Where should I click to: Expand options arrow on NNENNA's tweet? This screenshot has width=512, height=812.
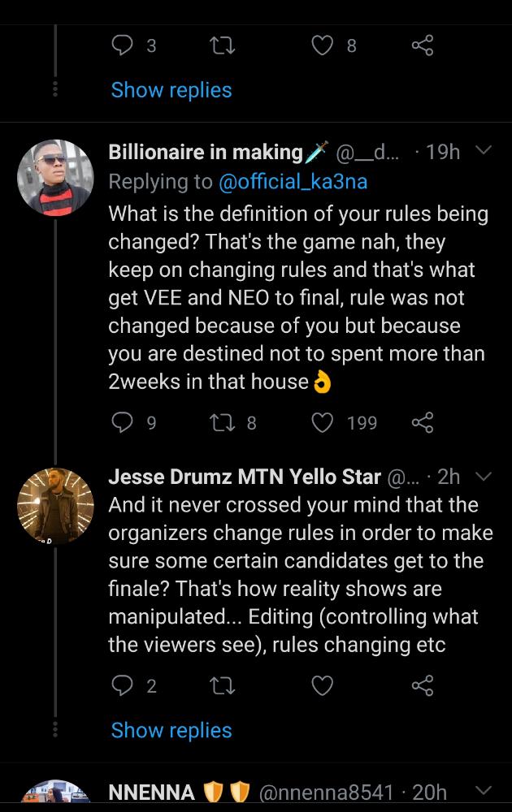coord(483,790)
